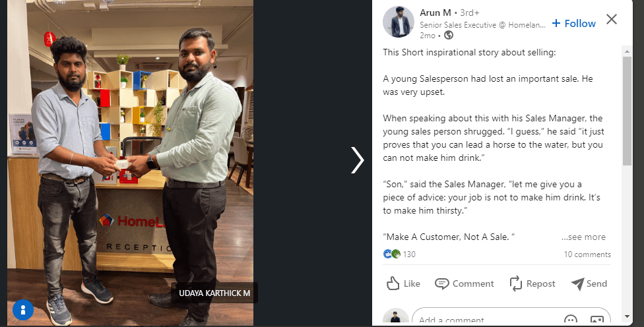The width and height of the screenshot is (644, 327).
Task: View the 10 comments link
Action: pos(587,254)
